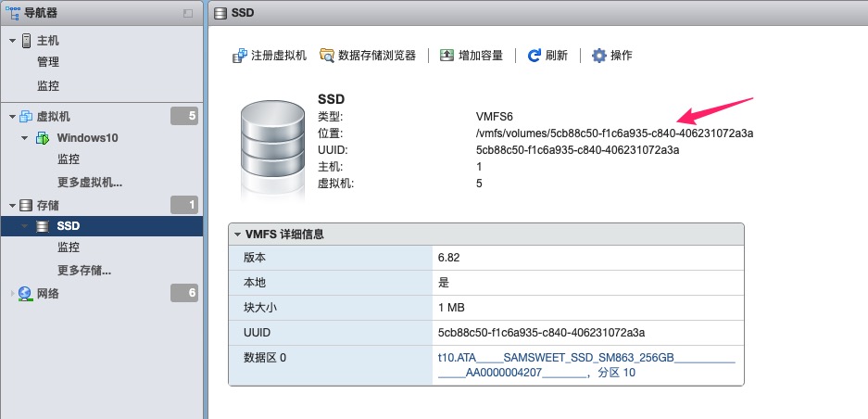Open the actions (操作) gear icon

pyautogui.click(x=599, y=56)
